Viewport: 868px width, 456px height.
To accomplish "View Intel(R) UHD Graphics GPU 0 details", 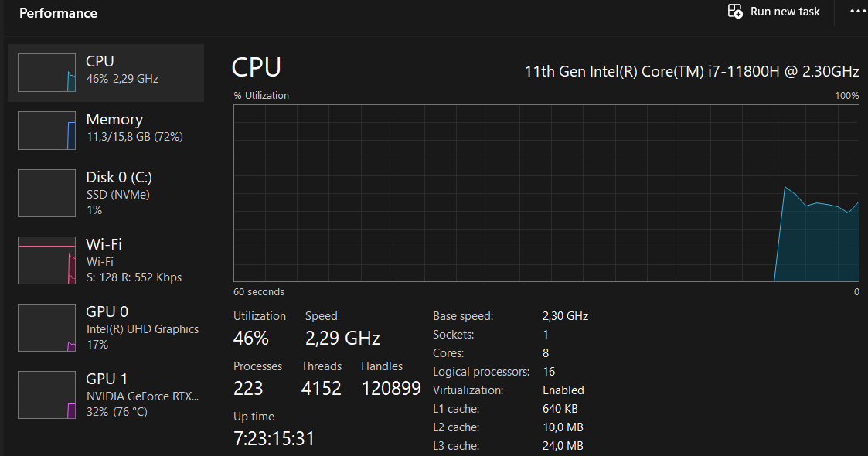I will (x=142, y=329).
